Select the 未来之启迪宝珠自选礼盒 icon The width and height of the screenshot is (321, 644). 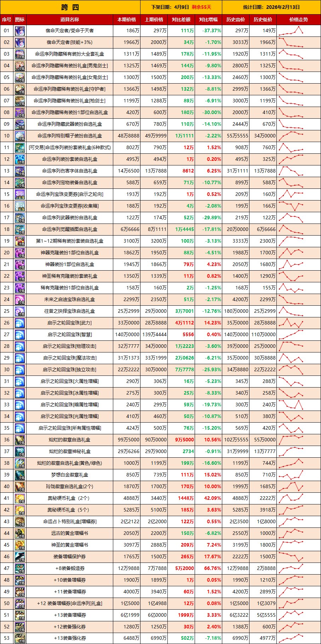pos(20,300)
